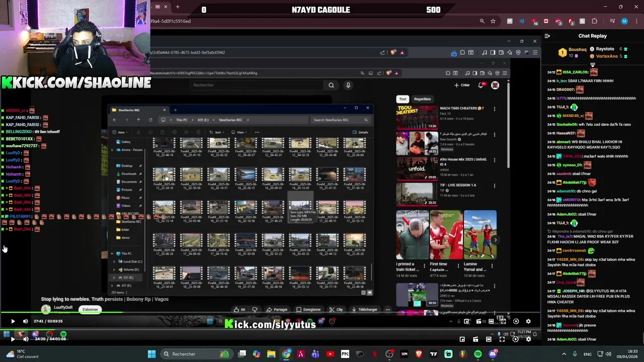This screenshot has width=644, height=362.
Task: Click S'abonner to LuuffyDxR
Action: coord(91,309)
